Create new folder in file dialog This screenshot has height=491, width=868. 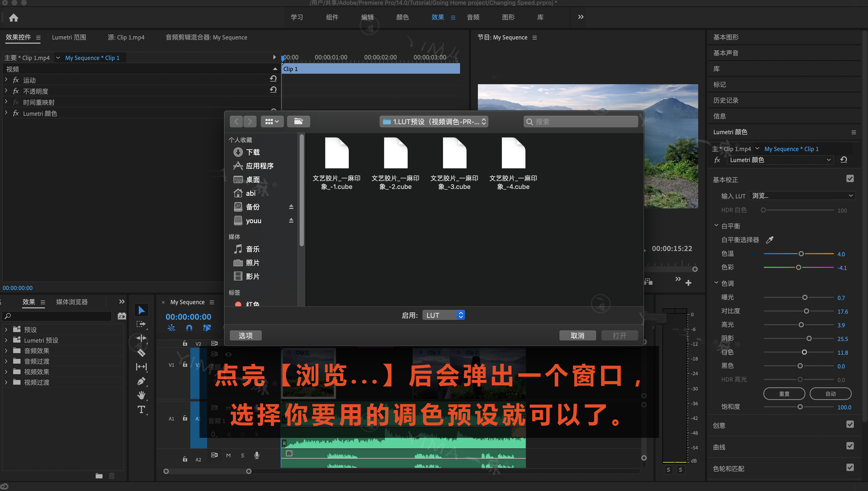tap(298, 121)
